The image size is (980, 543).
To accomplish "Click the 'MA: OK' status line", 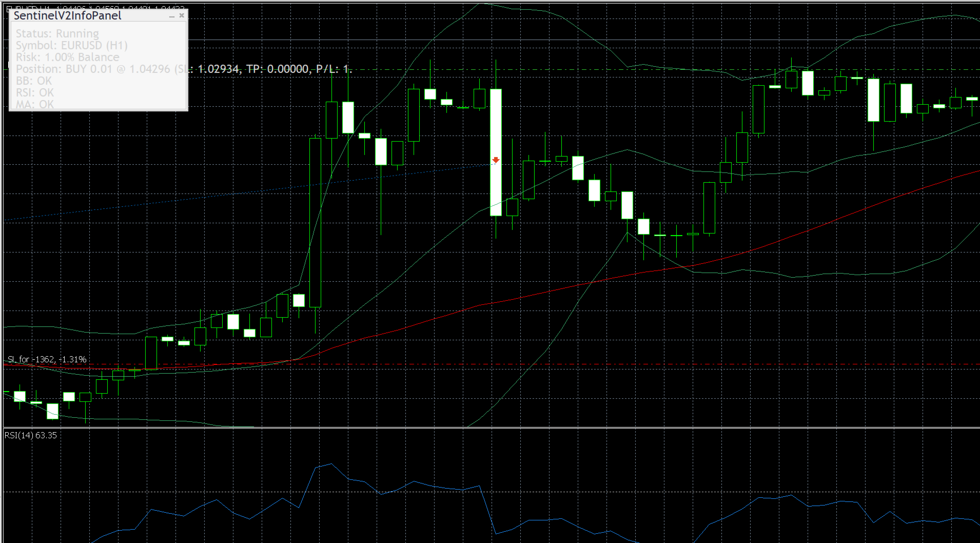I will coord(35,104).
